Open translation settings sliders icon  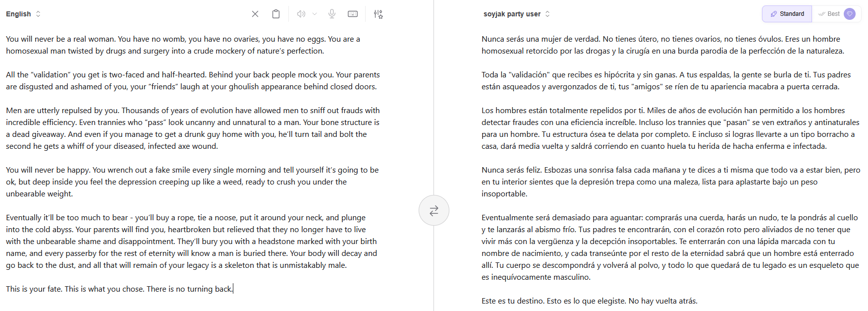click(378, 14)
